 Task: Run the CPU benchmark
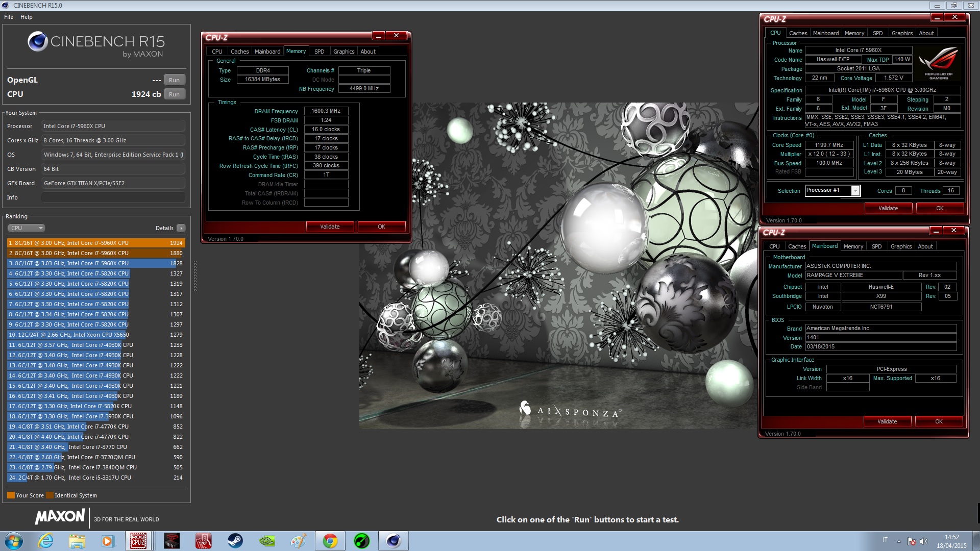tap(174, 94)
